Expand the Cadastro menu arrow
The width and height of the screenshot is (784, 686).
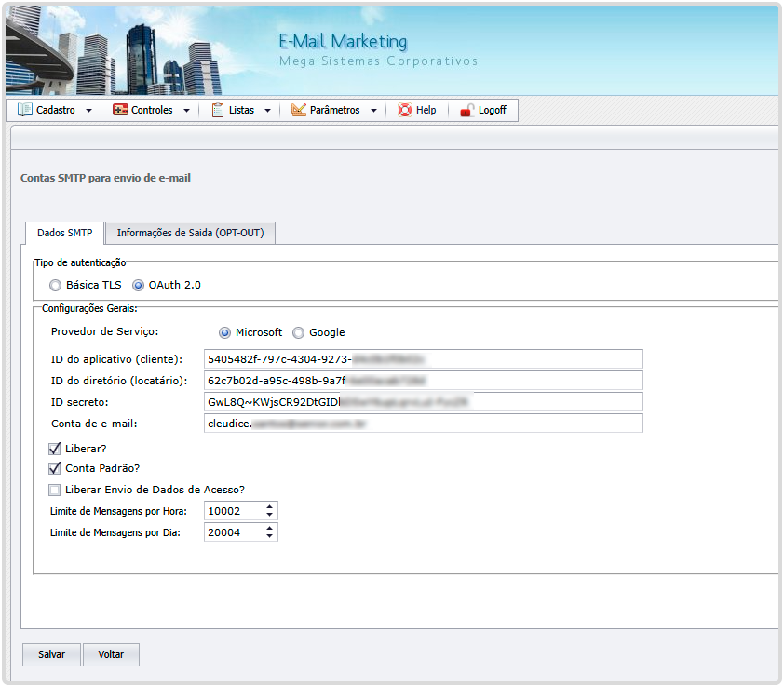pos(89,111)
